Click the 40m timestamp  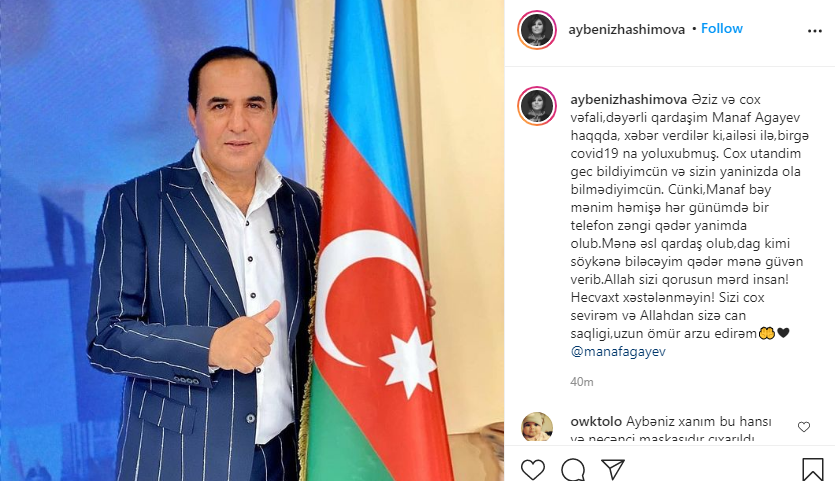[582, 382]
